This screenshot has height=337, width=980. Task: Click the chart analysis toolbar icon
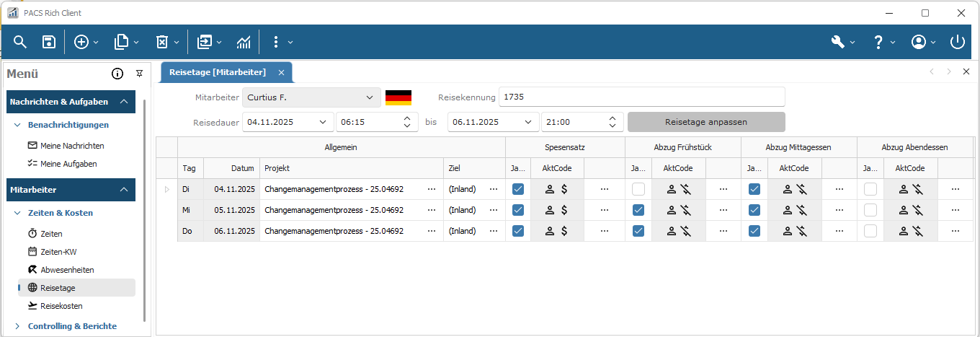click(244, 43)
